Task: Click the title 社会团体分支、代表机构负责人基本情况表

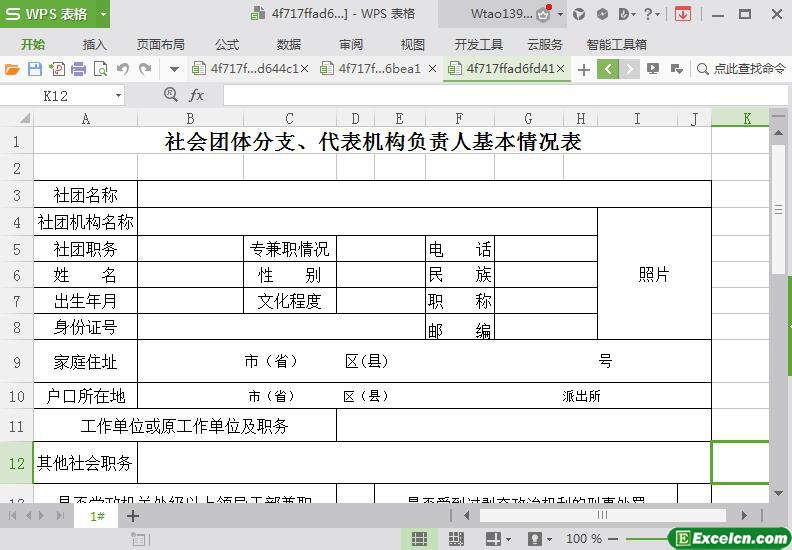Action: pyautogui.click(x=373, y=141)
